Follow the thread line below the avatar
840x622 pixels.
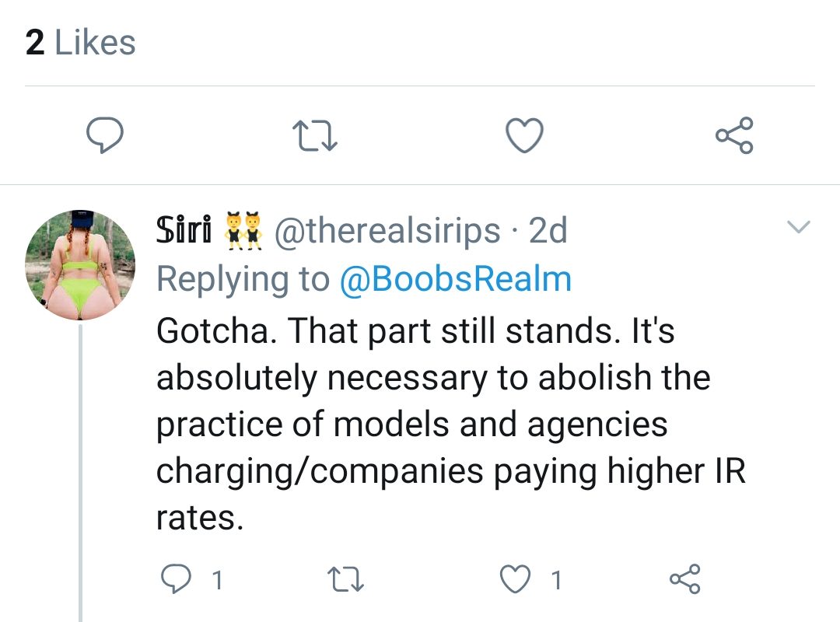80,473
